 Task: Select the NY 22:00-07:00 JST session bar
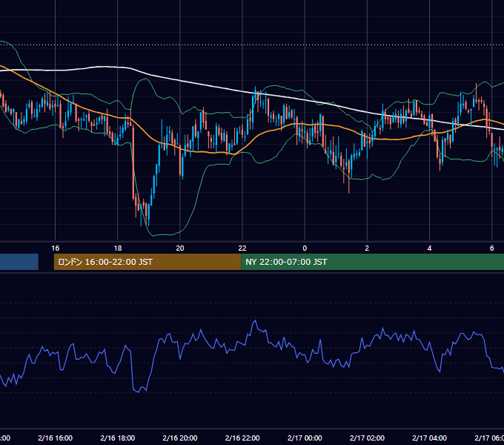pyautogui.click(x=373, y=262)
